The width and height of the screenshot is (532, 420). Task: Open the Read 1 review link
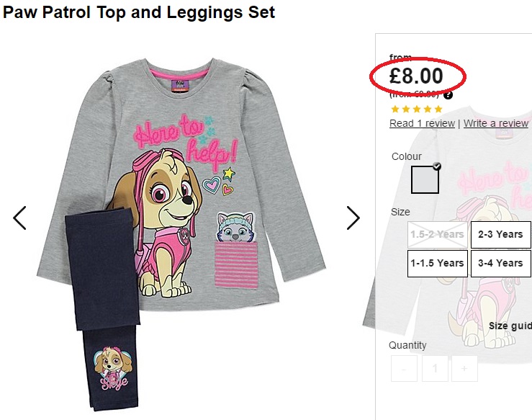click(422, 123)
